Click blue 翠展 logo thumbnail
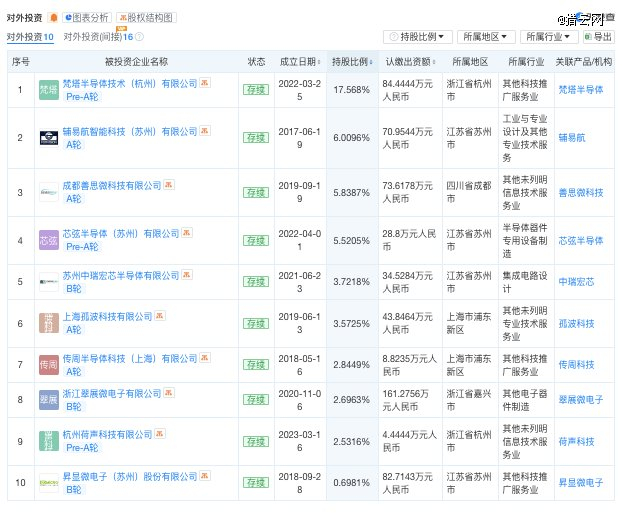 coord(49,400)
